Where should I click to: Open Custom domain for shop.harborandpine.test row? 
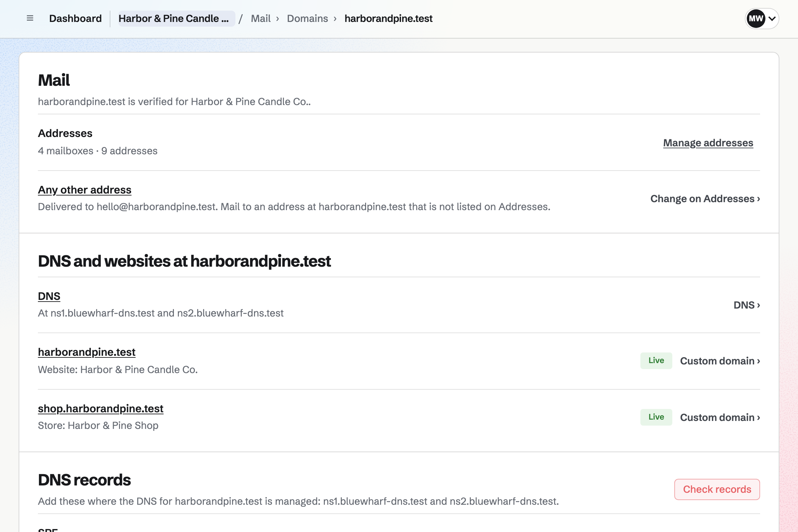[x=720, y=417]
